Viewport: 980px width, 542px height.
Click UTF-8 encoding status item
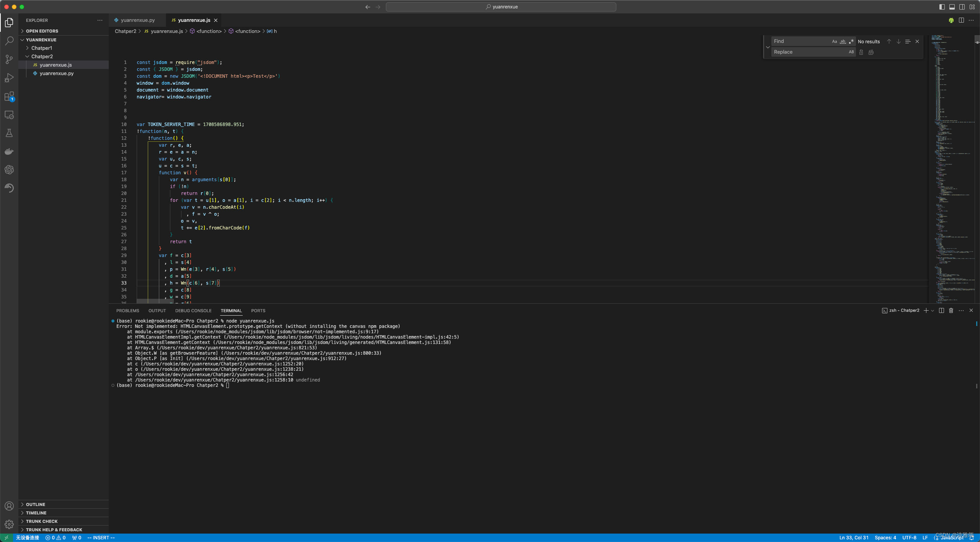(909, 538)
